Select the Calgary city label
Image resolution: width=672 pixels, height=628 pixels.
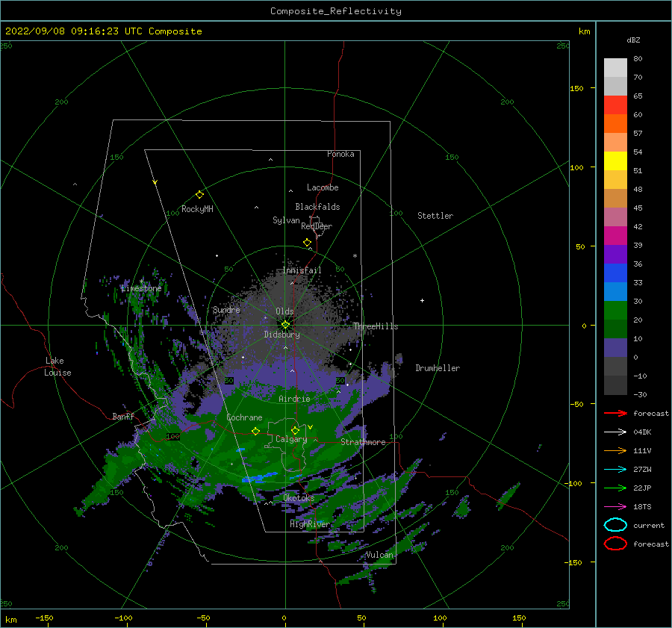click(291, 439)
